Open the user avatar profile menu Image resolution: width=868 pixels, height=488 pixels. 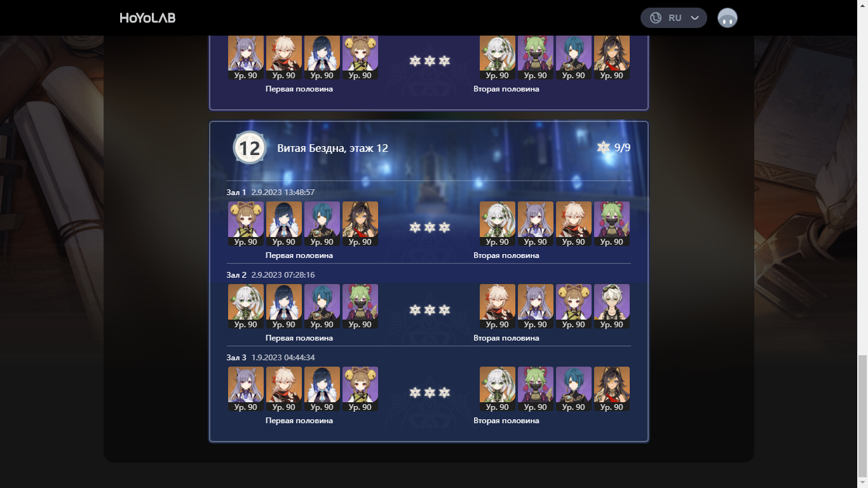point(728,18)
